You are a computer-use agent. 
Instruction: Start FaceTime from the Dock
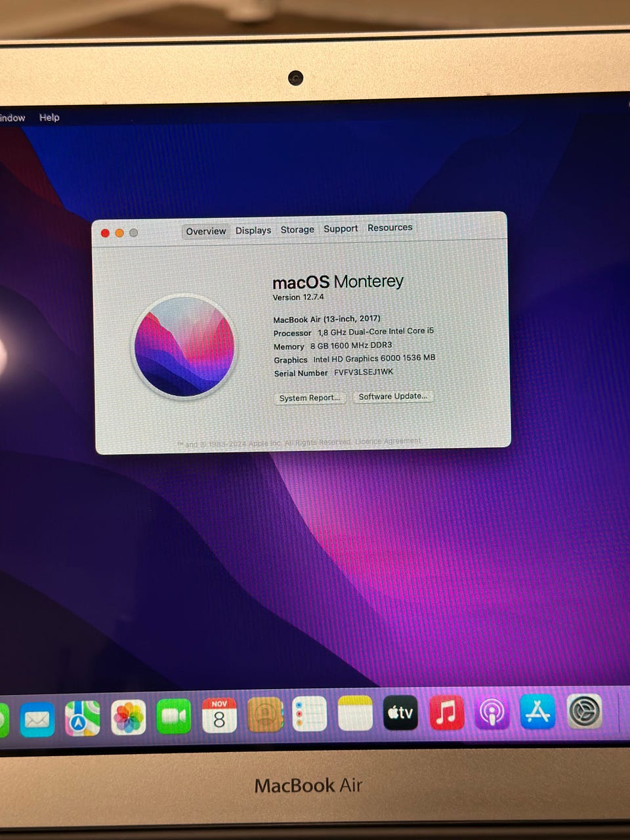pos(174,716)
